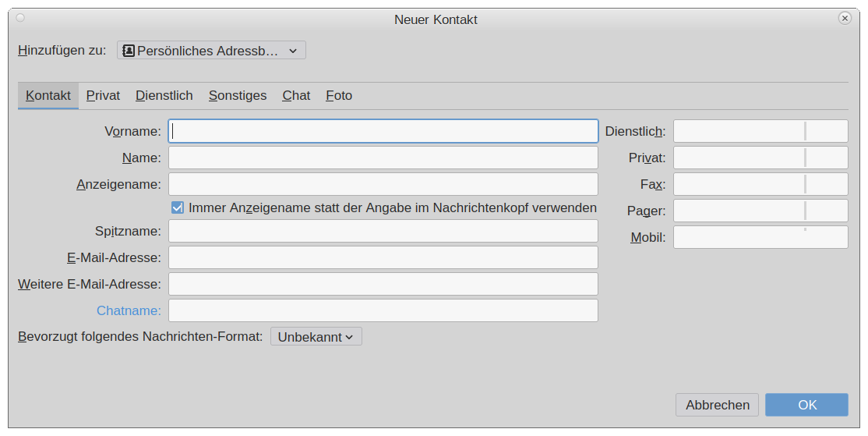Toggle the Immer Anzeigename verwenden checkbox
868x436 pixels.
178,207
